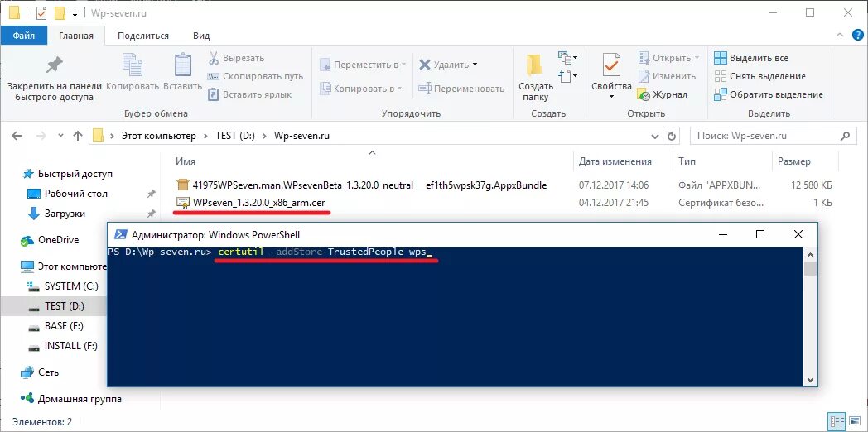The image size is (868, 432).
Task: Open Рабочий стол in sidebar
Action: tap(76, 194)
